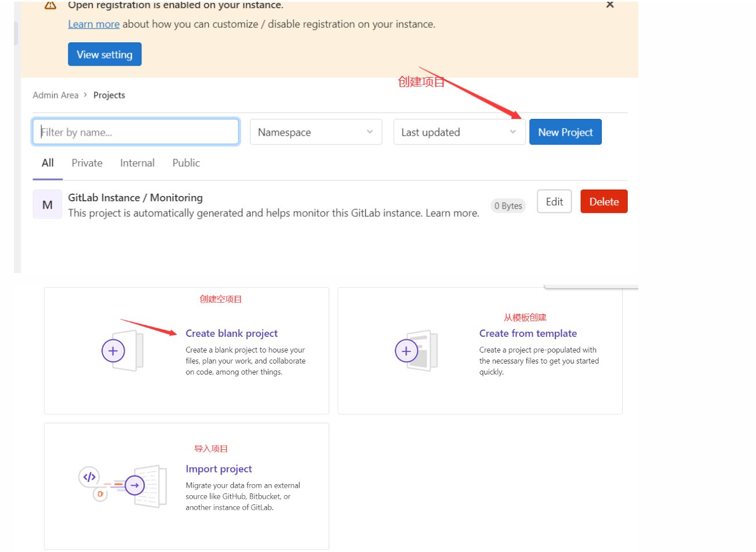The width and height of the screenshot is (756, 552).
Task: Click the template description text
Action: [539, 361]
